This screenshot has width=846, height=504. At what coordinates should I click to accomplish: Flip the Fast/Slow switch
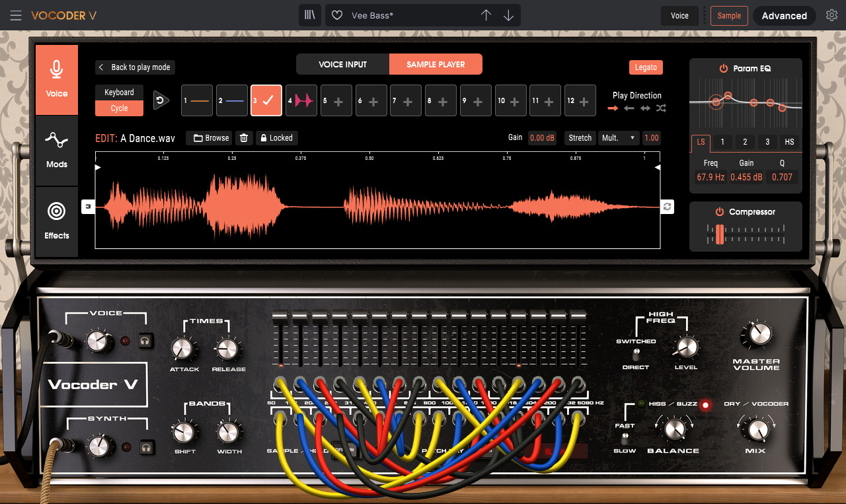pyautogui.click(x=625, y=438)
